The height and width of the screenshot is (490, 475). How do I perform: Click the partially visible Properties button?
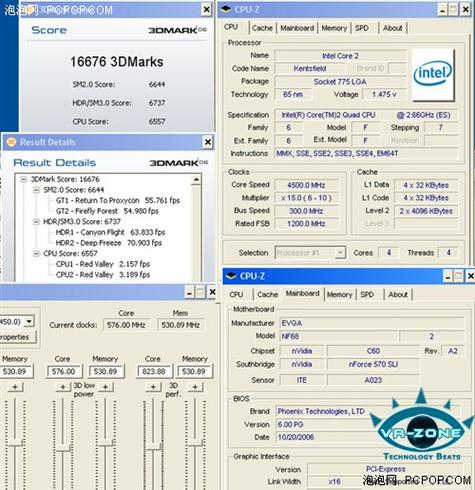[17, 337]
